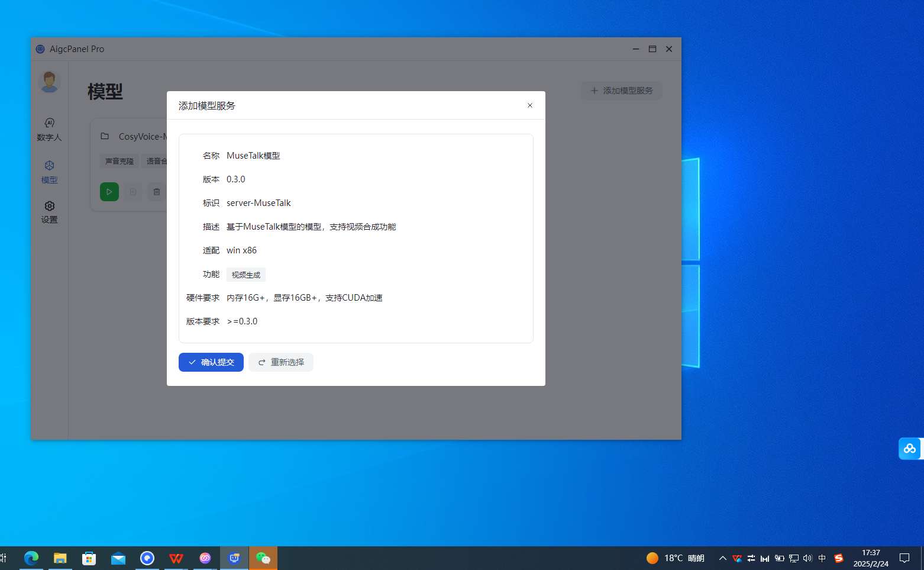Open Microsoft Edge from taskbar
The height and width of the screenshot is (570, 924).
click(31, 558)
